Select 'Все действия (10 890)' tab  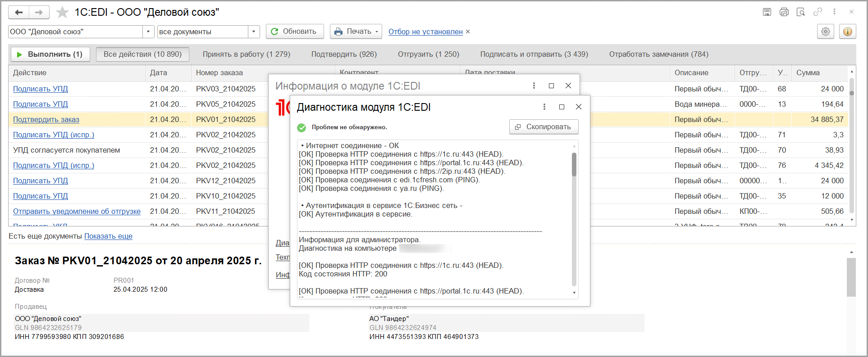pyautogui.click(x=142, y=54)
